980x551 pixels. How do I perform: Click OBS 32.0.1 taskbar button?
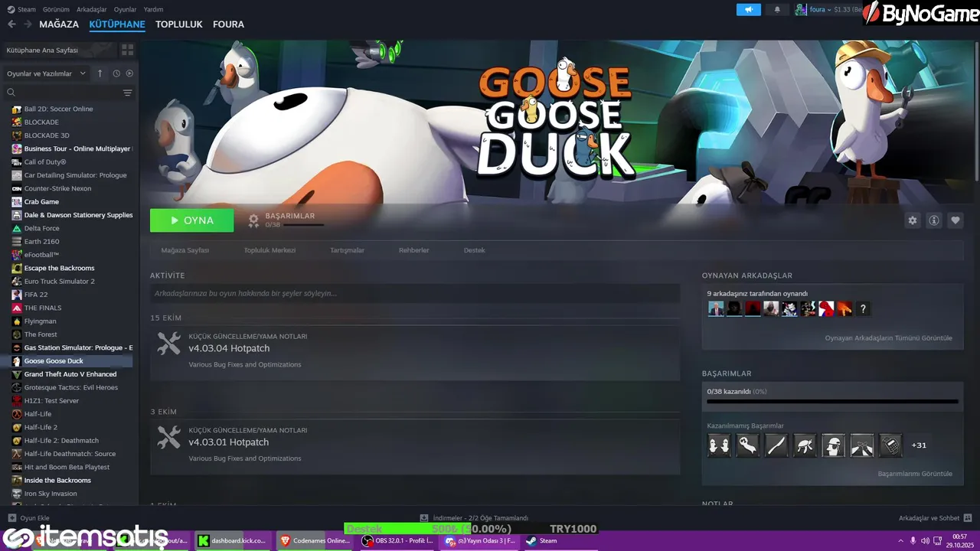click(397, 540)
